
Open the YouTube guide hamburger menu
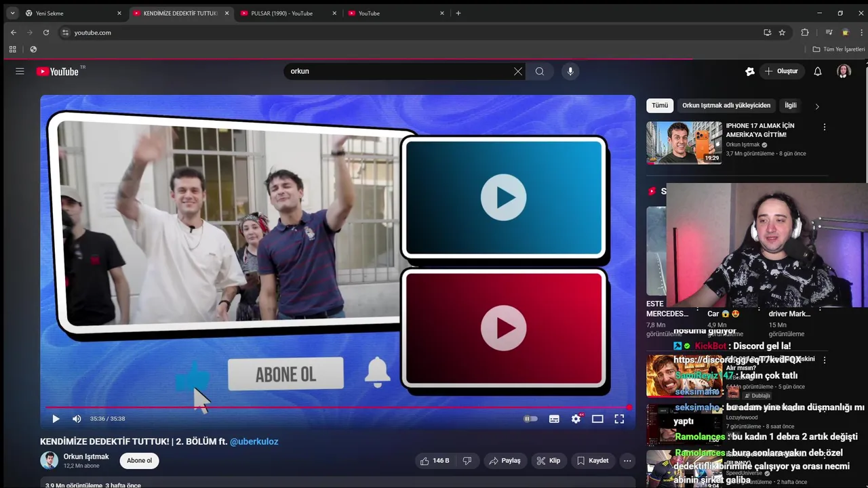click(x=20, y=71)
